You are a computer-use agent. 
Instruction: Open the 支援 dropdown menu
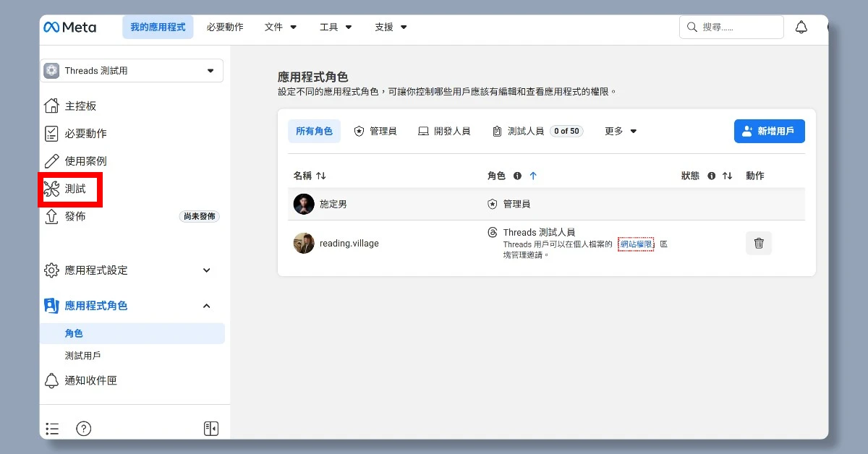point(391,27)
